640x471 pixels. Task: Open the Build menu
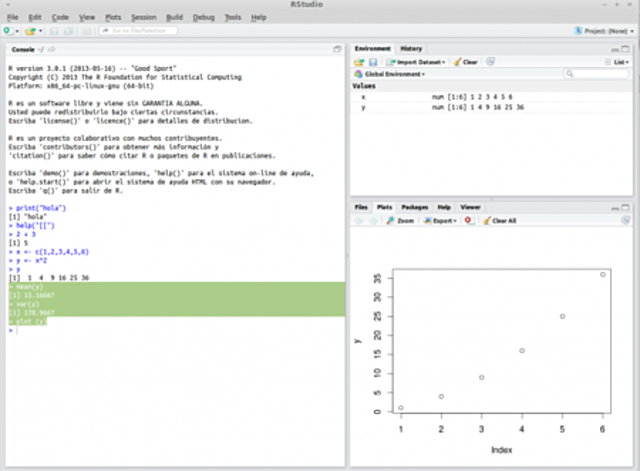point(174,17)
